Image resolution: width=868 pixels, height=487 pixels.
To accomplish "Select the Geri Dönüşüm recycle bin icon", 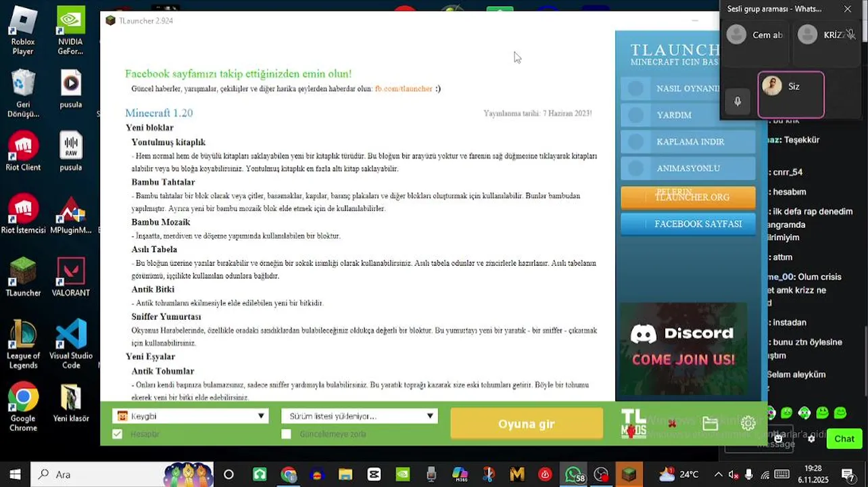I will pyautogui.click(x=23, y=93).
